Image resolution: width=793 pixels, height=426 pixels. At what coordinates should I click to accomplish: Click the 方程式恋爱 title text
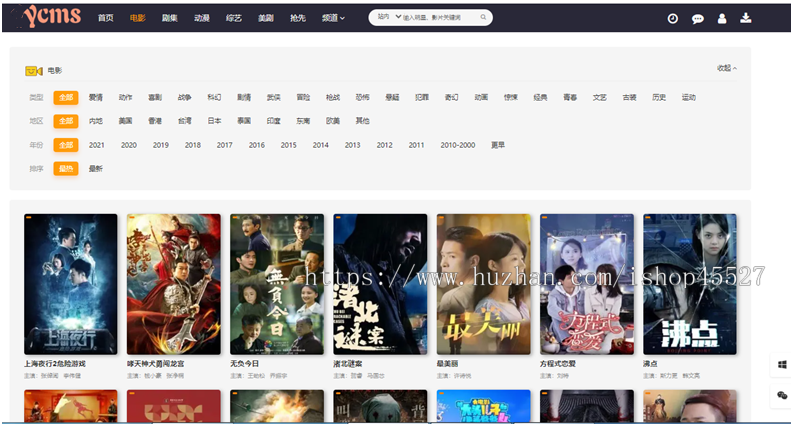point(558,364)
